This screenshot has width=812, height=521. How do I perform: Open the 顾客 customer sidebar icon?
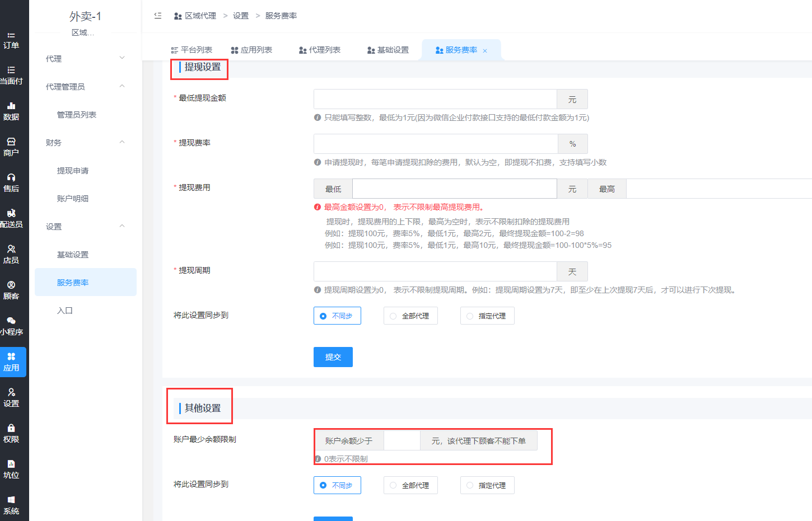tap(11, 290)
